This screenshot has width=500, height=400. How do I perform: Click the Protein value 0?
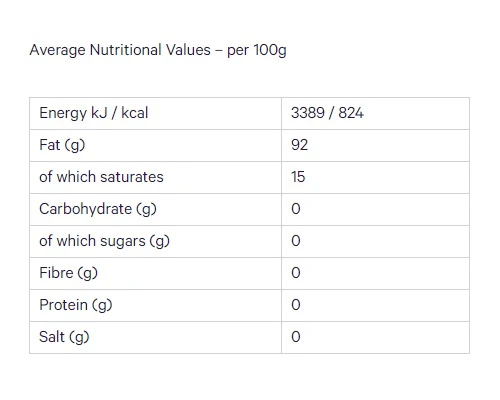296,305
